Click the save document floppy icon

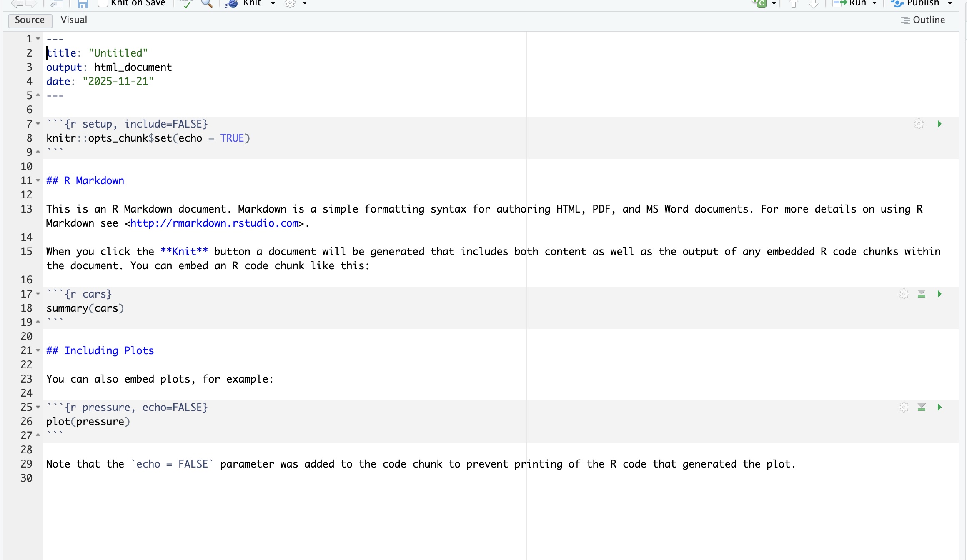coord(83,4)
